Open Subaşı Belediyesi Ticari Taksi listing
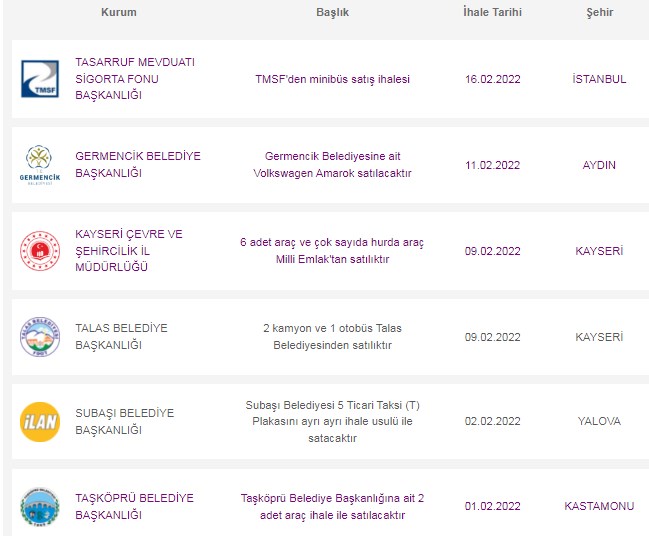 pos(332,421)
